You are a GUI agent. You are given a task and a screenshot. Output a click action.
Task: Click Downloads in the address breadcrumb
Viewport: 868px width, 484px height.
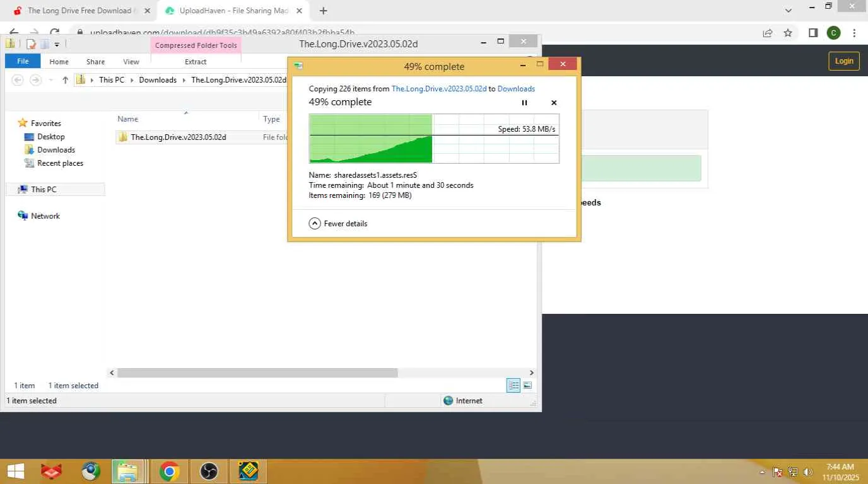click(158, 80)
